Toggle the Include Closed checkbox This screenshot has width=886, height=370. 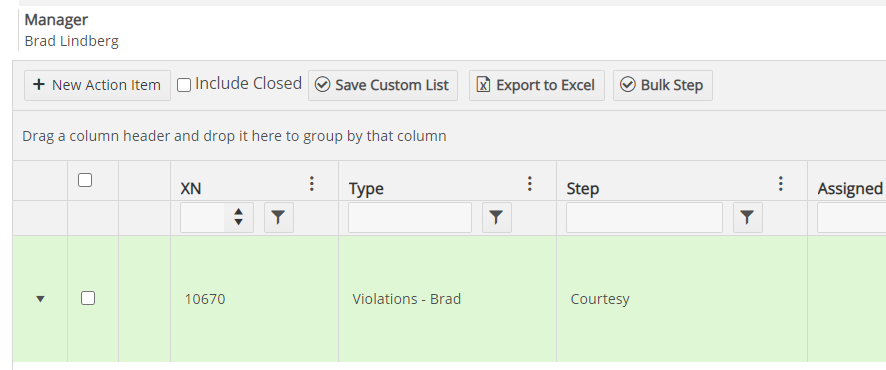[184, 85]
